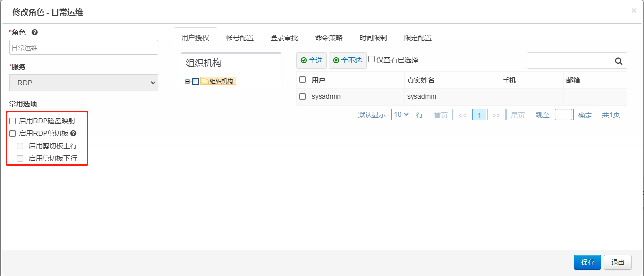
Task: Click the 保存 save button
Action: [x=587, y=262]
